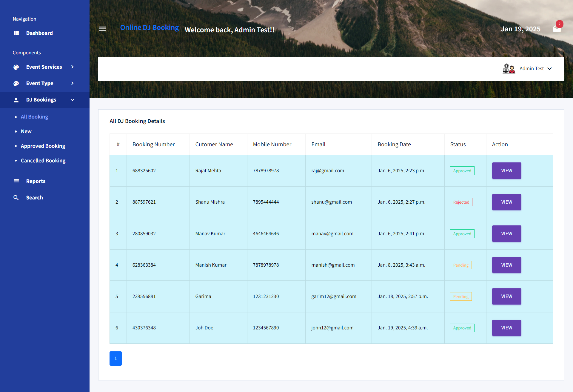Open the Approved Booking menu item
Screen dimensions: 573x392
(x=43, y=146)
